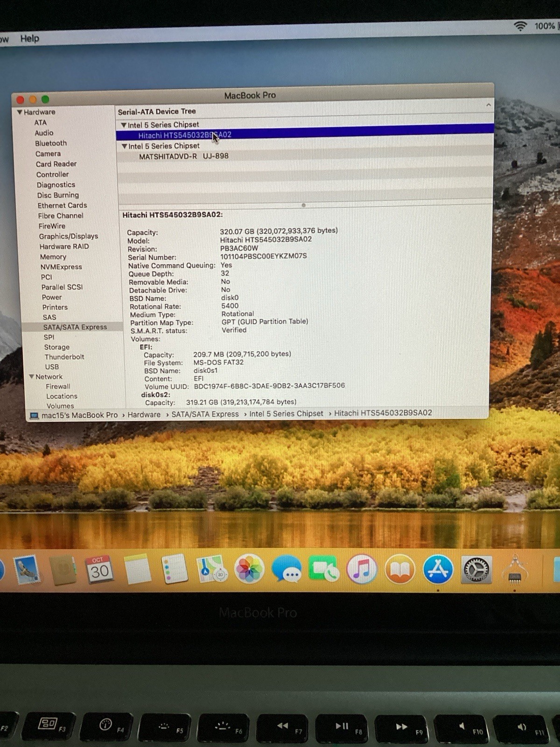Launch FaceTime from the Dock

[x=324, y=569]
